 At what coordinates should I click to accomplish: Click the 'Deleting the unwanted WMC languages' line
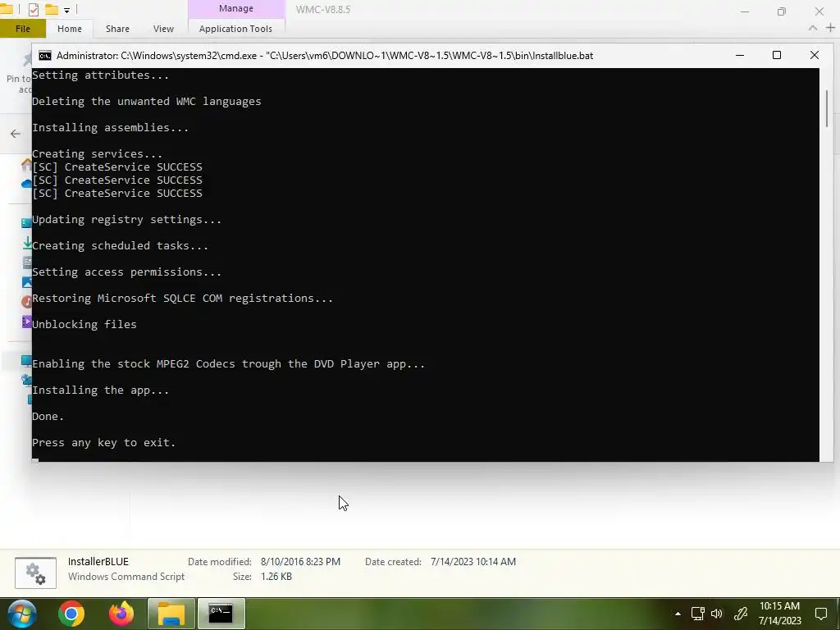tap(147, 101)
